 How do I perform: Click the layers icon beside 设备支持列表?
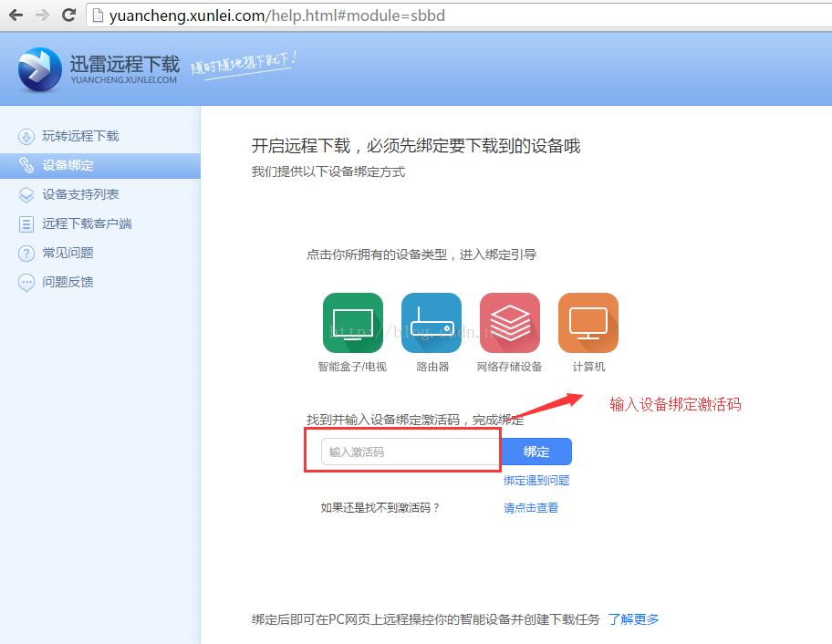26,194
